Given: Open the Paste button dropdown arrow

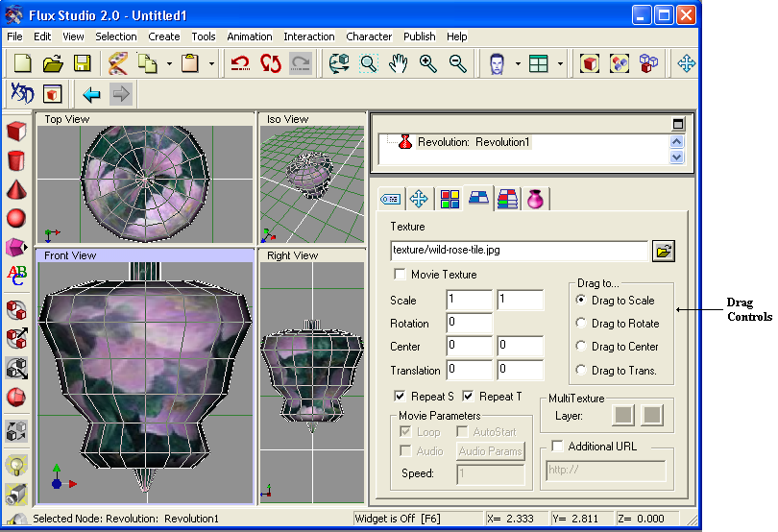Looking at the screenshot, I should (x=211, y=63).
